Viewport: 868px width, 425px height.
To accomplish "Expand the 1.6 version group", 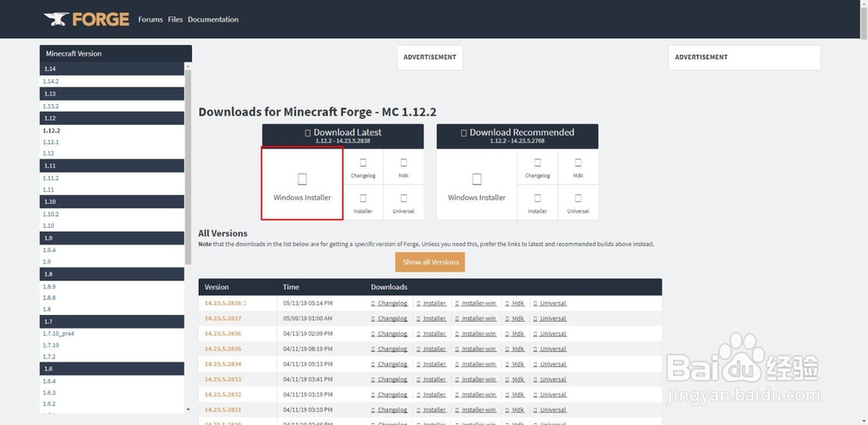I will 112,369.
